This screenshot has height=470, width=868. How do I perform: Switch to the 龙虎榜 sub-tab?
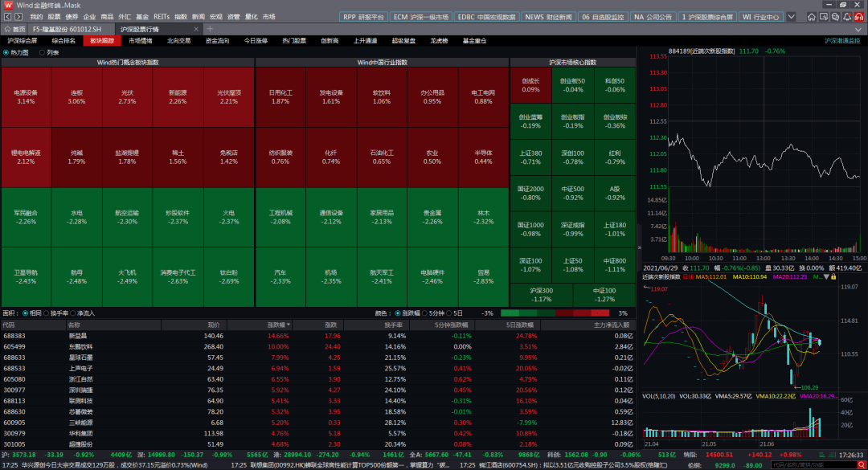[439, 41]
